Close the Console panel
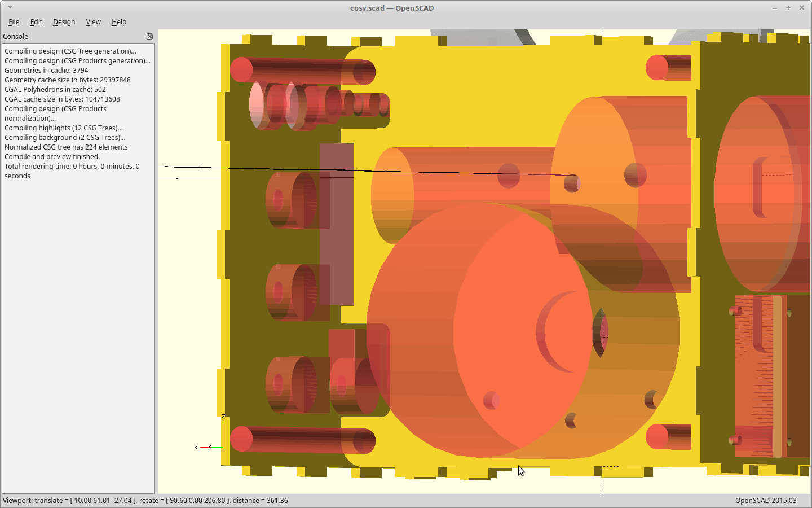The height and width of the screenshot is (508, 812). pyautogui.click(x=149, y=37)
